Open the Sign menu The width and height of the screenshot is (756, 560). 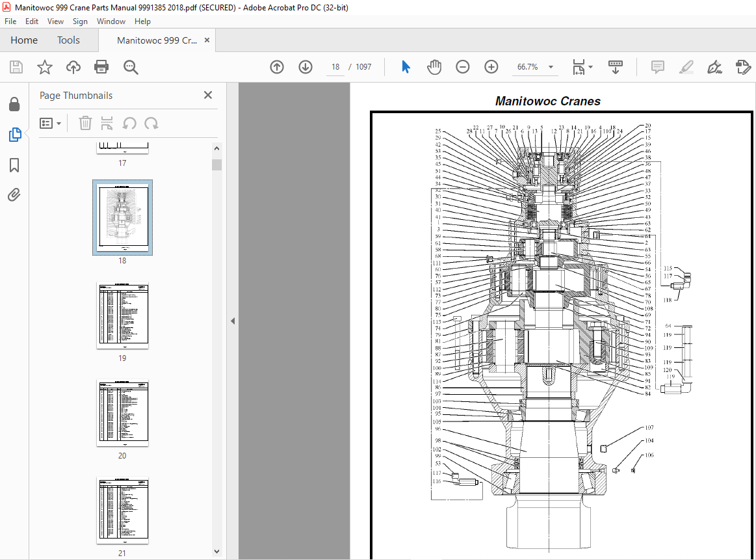pyautogui.click(x=80, y=21)
